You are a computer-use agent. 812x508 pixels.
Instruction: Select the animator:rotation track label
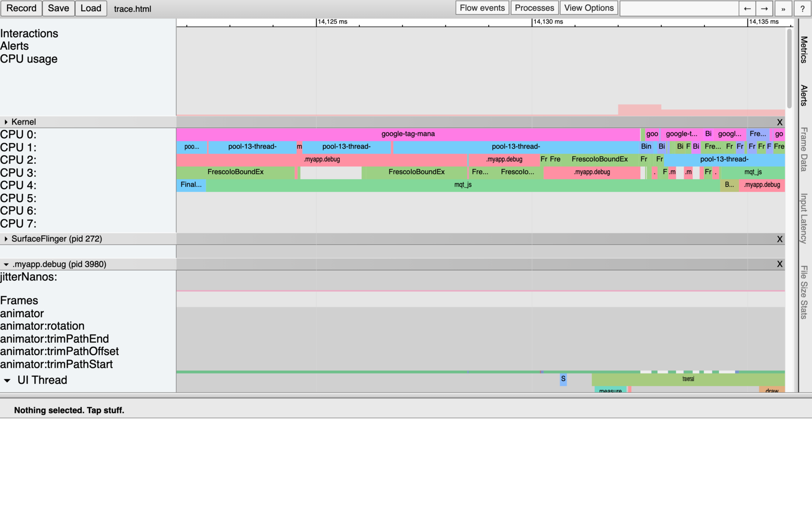42,326
